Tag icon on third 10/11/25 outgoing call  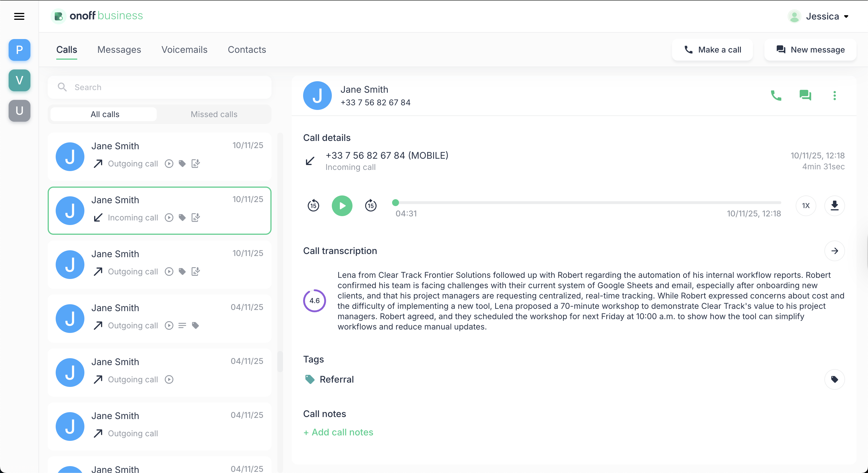(x=182, y=272)
